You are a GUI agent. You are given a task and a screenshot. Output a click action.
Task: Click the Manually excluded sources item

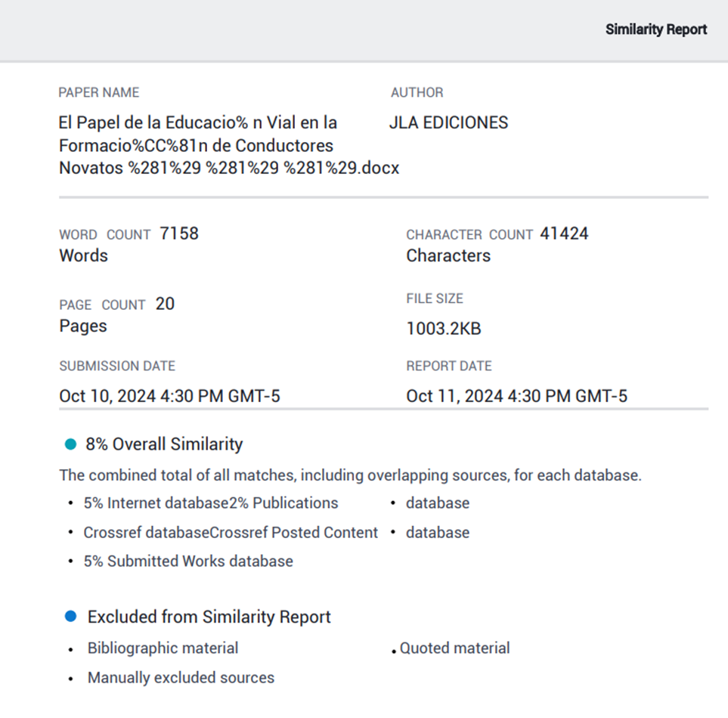(181, 678)
